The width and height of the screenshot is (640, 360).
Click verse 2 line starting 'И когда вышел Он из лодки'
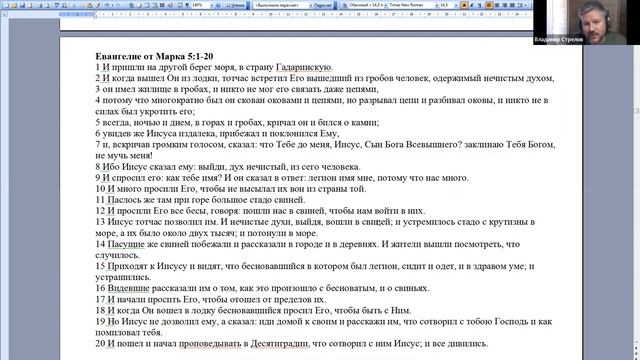(x=325, y=78)
